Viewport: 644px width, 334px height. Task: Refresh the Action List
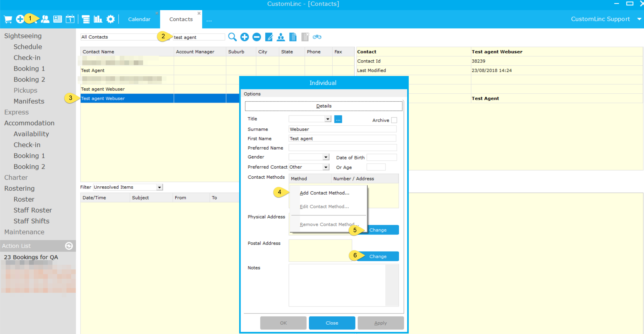point(69,246)
